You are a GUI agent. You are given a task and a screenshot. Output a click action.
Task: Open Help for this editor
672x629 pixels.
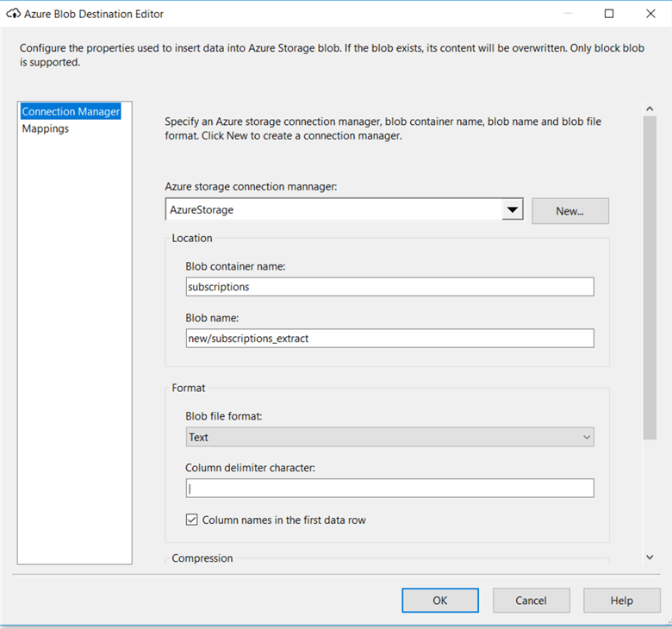click(621, 601)
